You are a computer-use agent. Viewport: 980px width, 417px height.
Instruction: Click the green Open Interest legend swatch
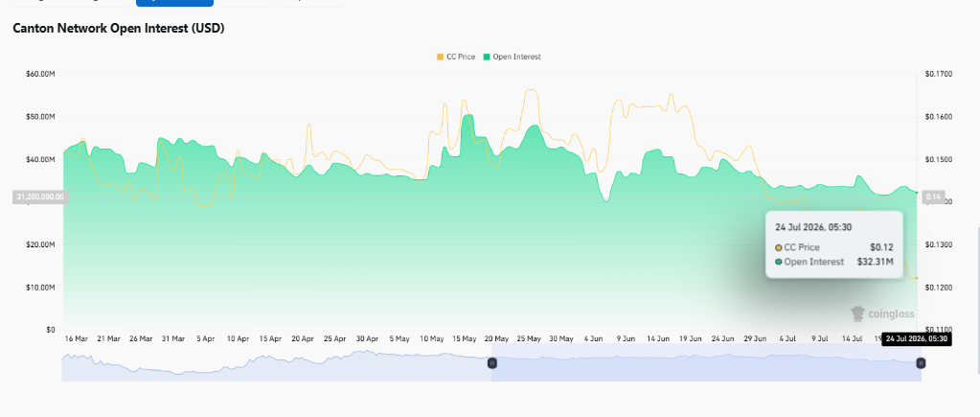coord(486,57)
